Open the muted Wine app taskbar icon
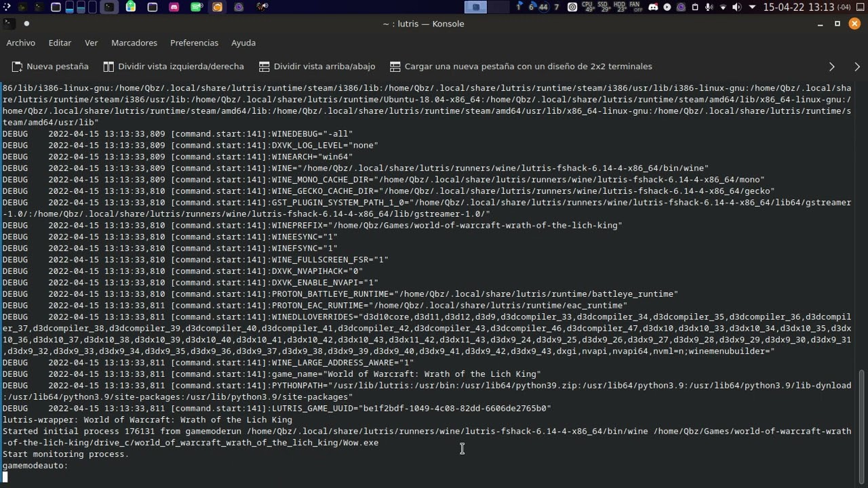The height and width of the screenshot is (488, 868). pyautogui.click(x=262, y=7)
